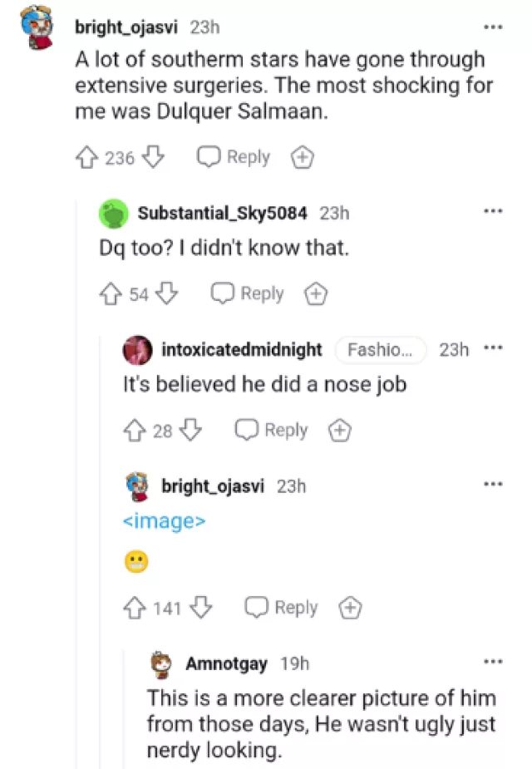
Task: Open the <image> link
Action: [164, 522]
